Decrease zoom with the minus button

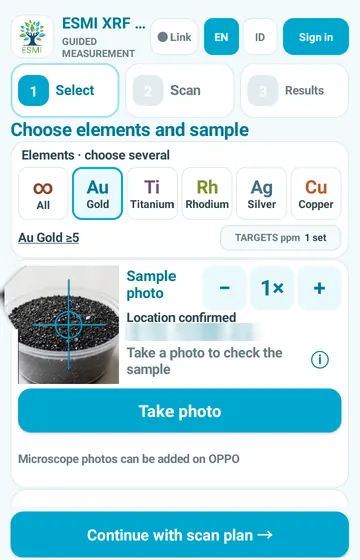click(x=224, y=288)
